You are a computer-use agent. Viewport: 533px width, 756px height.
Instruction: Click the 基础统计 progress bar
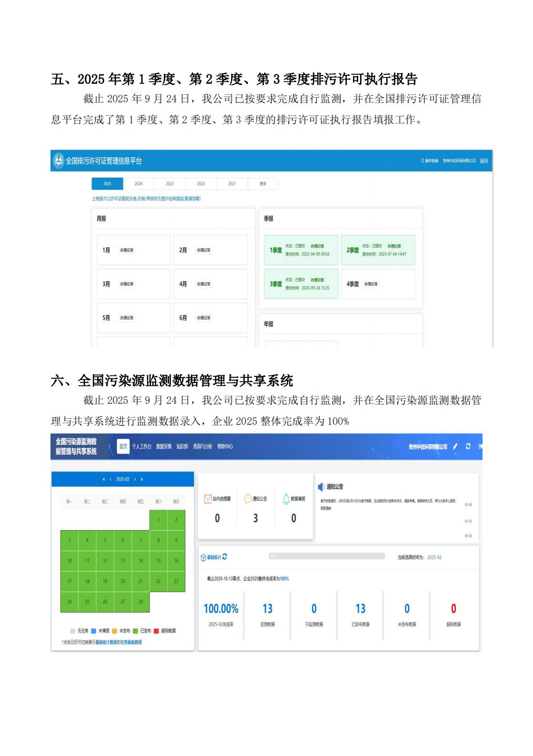(x=327, y=556)
